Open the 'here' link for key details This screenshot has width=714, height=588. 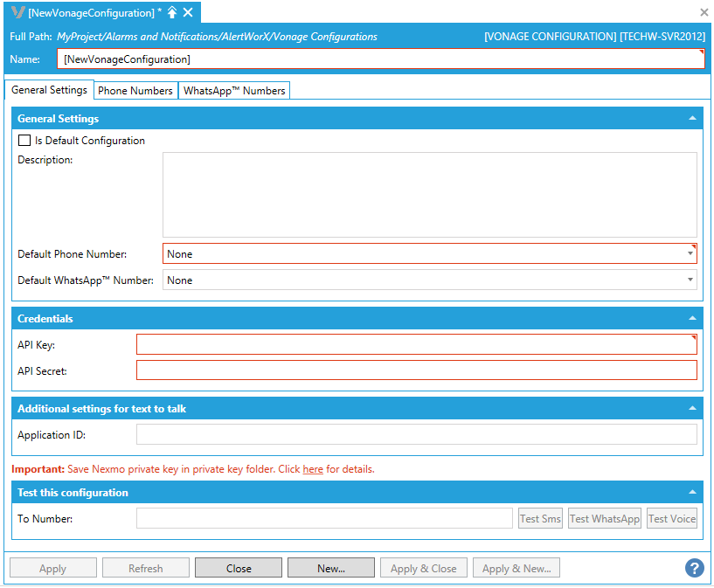coord(313,469)
